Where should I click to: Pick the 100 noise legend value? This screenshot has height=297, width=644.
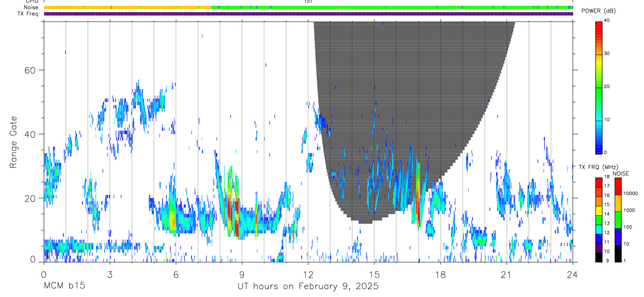[628, 227]
